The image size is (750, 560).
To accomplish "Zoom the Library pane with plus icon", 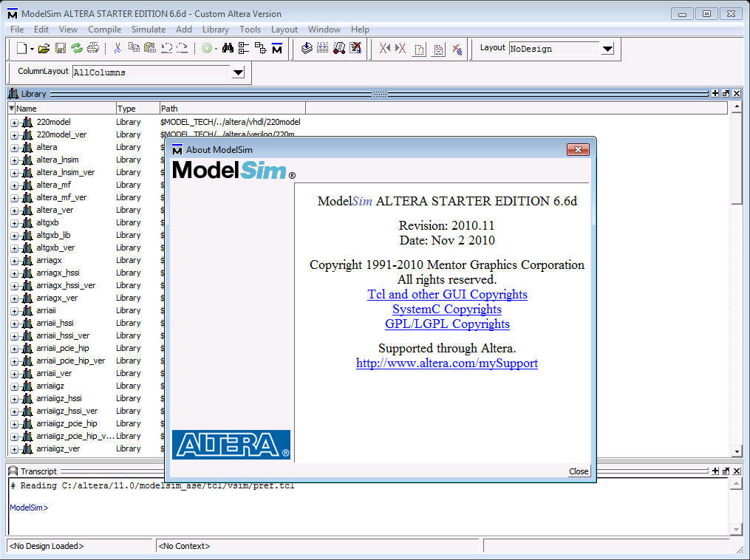I will [715, 94].
